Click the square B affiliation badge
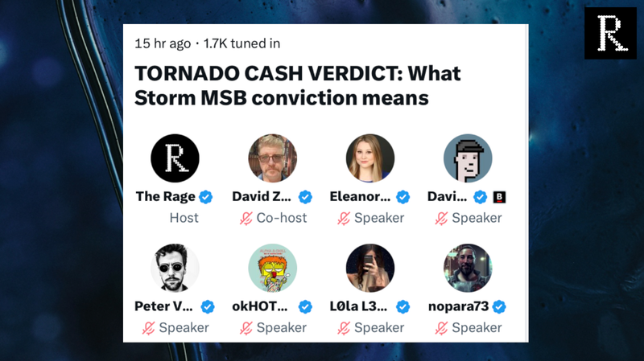Viewport: 644px width, 361px height. [x=499, y=196]
